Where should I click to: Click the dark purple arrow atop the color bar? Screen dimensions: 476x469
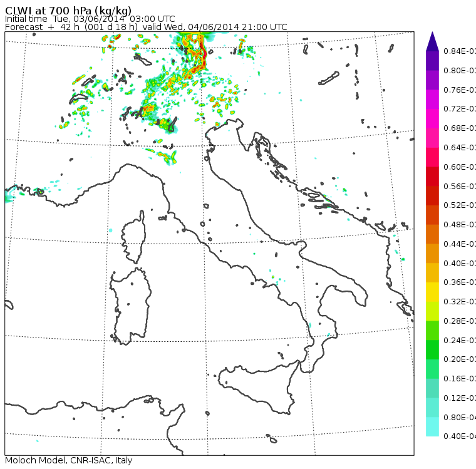432,41
